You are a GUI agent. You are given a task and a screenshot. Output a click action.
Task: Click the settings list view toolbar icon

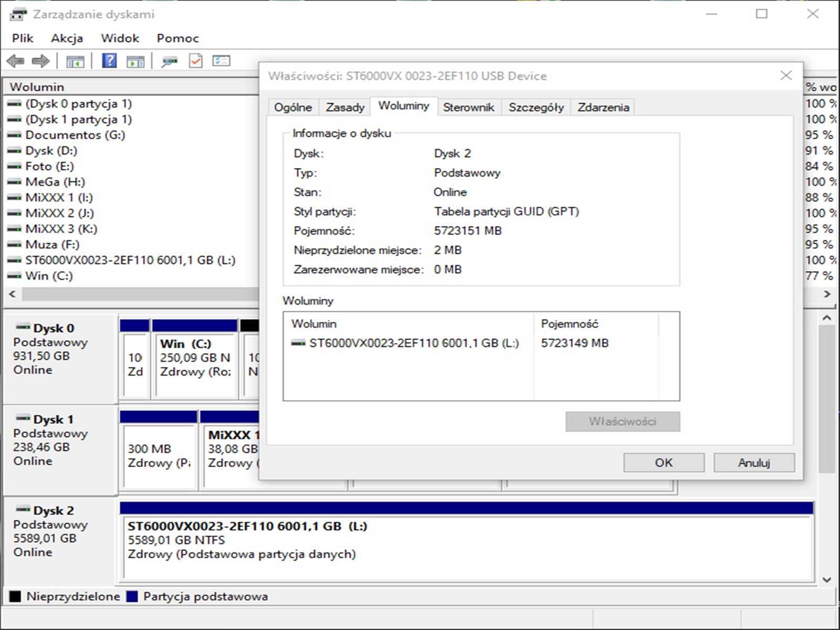click(221, 61)
